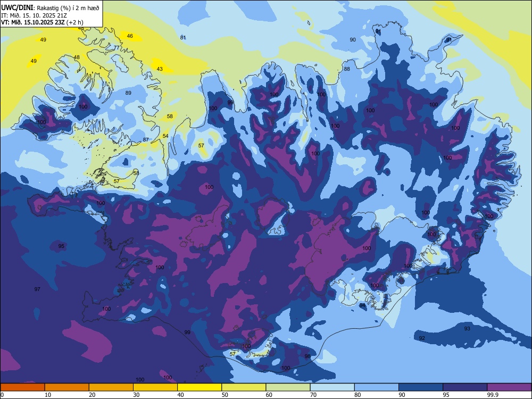
Task: Click the pale yellow 50–60 legend swatch
Action: pos(244,387)
